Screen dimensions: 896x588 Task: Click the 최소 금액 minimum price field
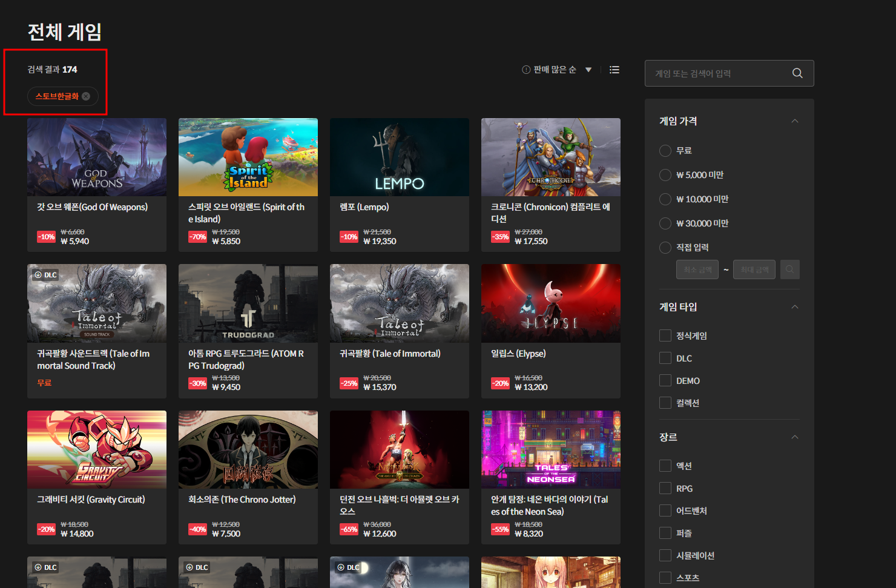tap(697, 269)
